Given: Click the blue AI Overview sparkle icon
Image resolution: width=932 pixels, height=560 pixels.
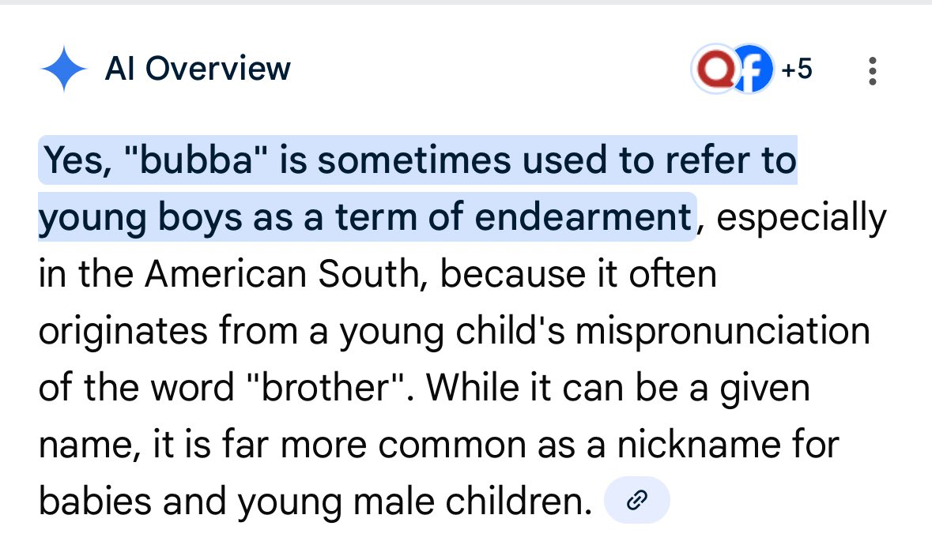Looking at the screenshot, I should coord(63,70).
